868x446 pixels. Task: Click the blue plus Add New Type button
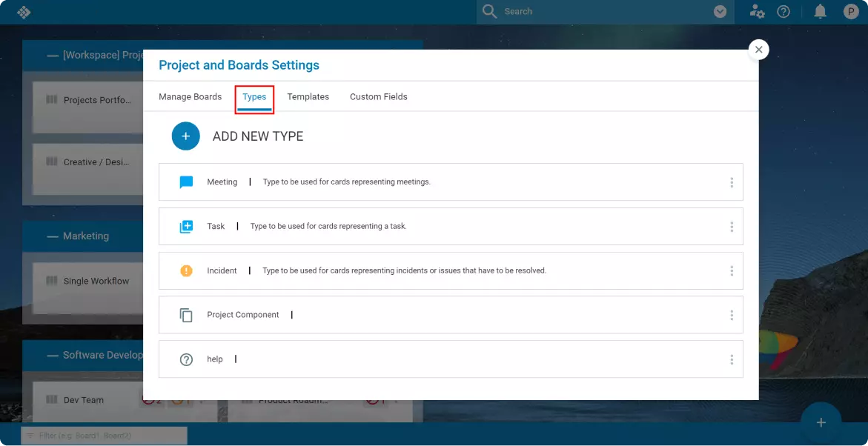[x=185, y=136]
